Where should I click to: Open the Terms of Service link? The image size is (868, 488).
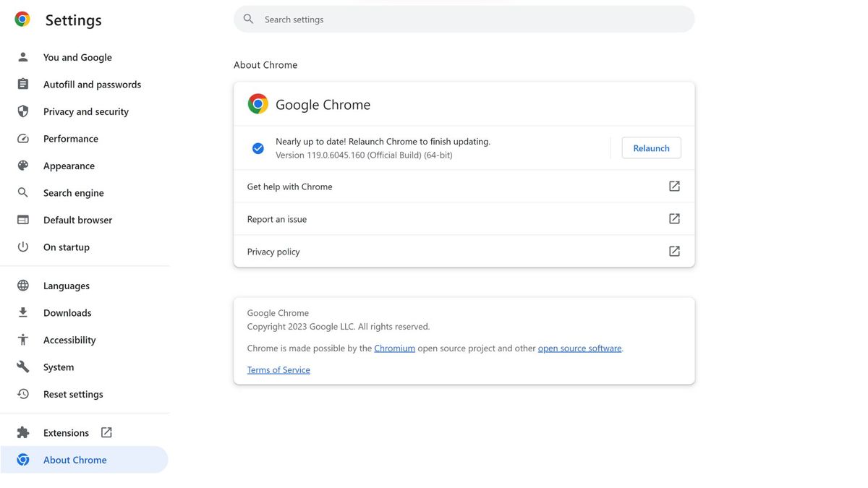pos(278,369)
